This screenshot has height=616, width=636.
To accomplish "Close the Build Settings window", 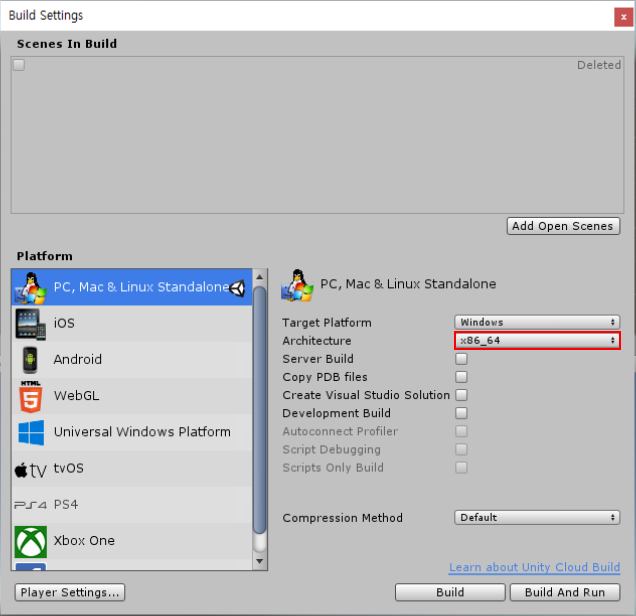I will (x=623, y=17).
